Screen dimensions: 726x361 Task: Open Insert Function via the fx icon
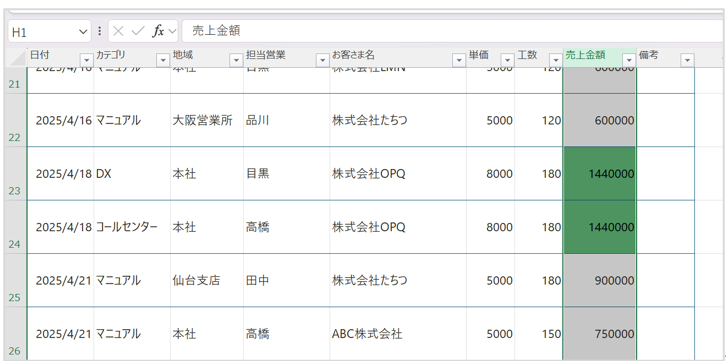point(159,31)
